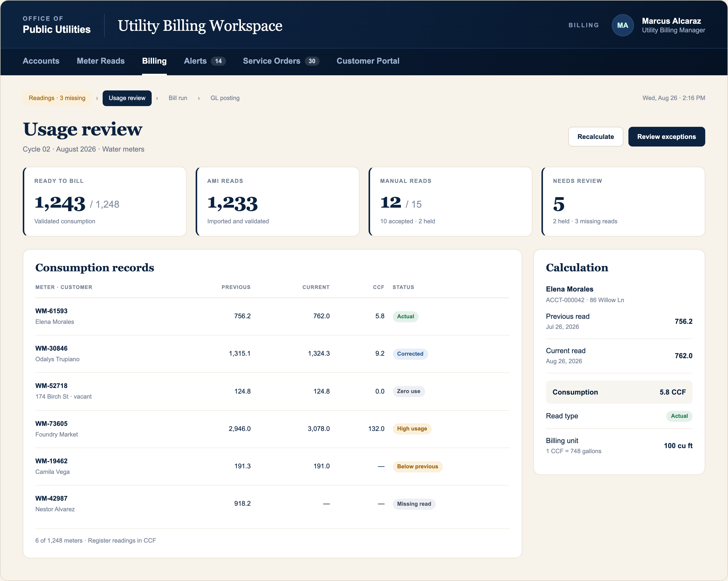Open the MA user avatar
This screenshot has width=728, height=581.
[622, 25]
